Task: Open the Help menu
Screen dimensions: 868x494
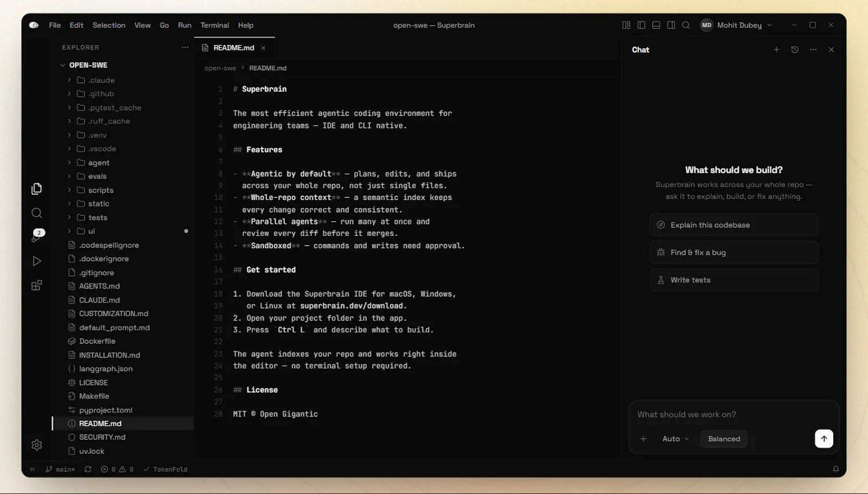Action: pos(246,25)
